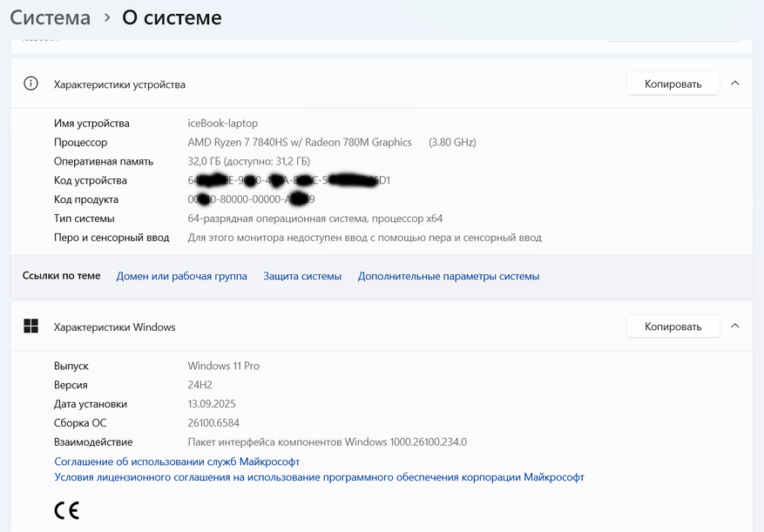Viewport: 764px width, 532px height.
Task: Select the 3.80 GHz clock speed text
Action: coord(453,142)
